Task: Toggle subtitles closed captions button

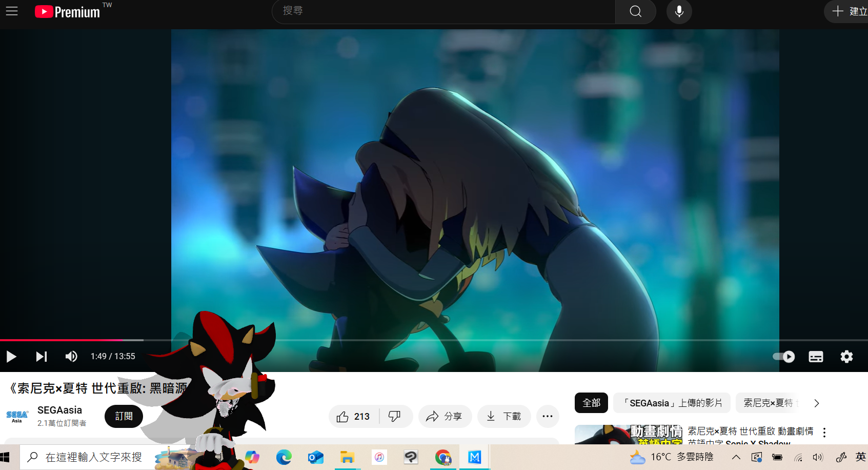Action: click(x=816, y=356)
